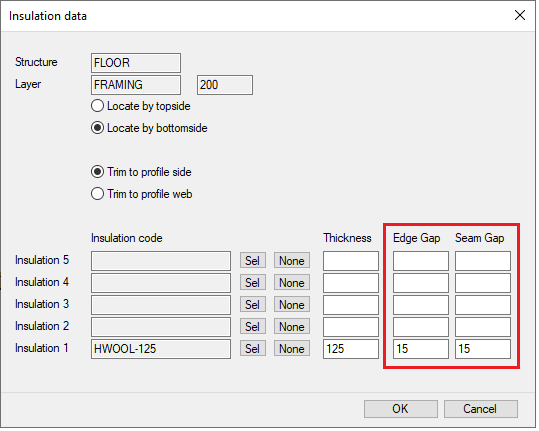Viewport: 539px width, 431px height.
Task: Click Sel button for Insulation 4
Action: click(253, 283)
